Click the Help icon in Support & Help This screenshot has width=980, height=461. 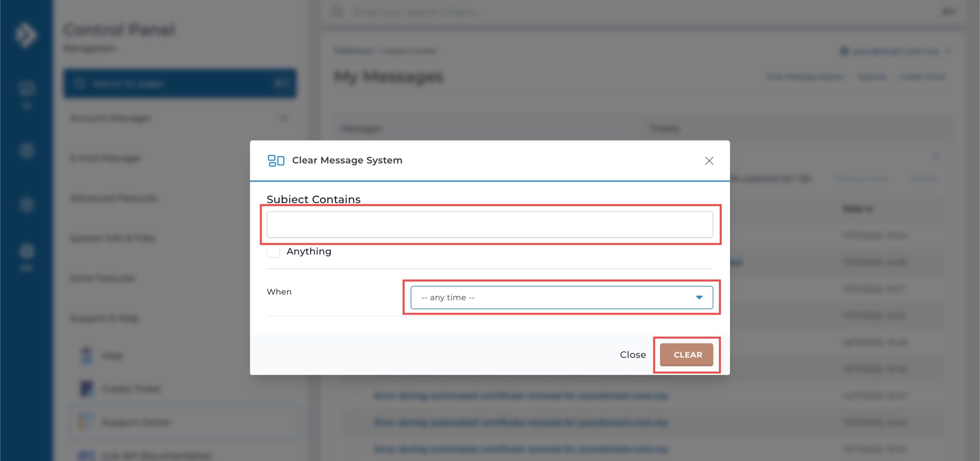click(x=87, y=355)
